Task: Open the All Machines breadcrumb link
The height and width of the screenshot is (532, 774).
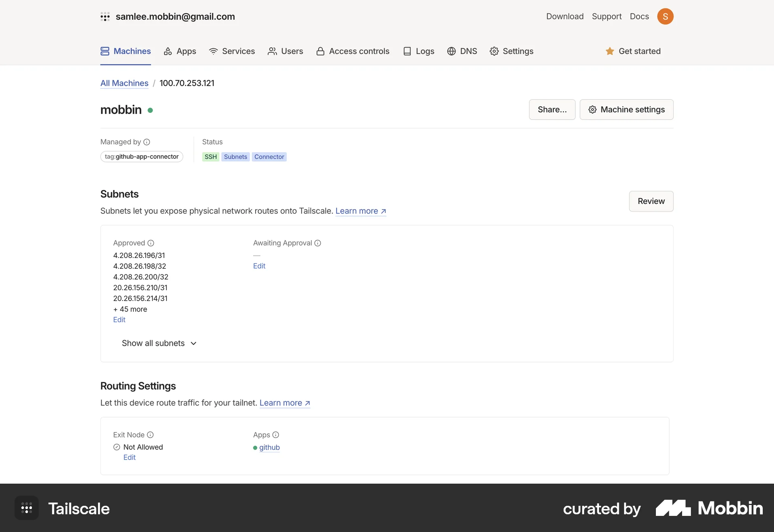Action: (124, 83)
